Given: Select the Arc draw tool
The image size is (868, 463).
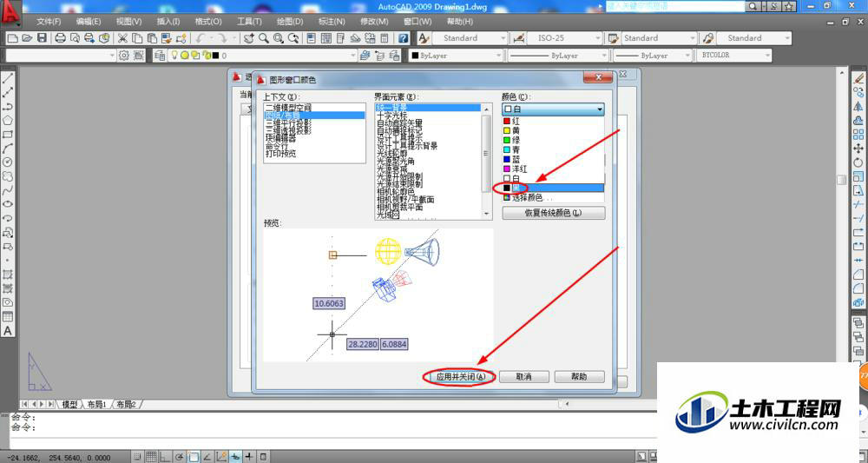Looking at the screenshot, I should [x=8, y=149].
